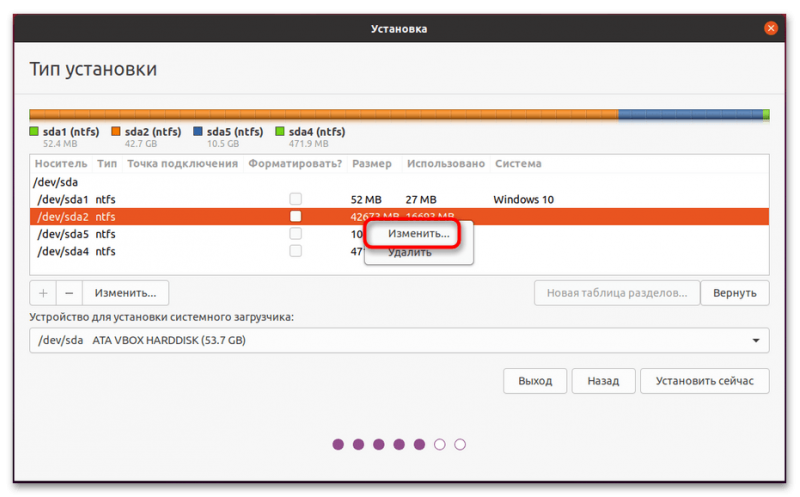Select the /dev/sda4 partition row

coord(399,251)
